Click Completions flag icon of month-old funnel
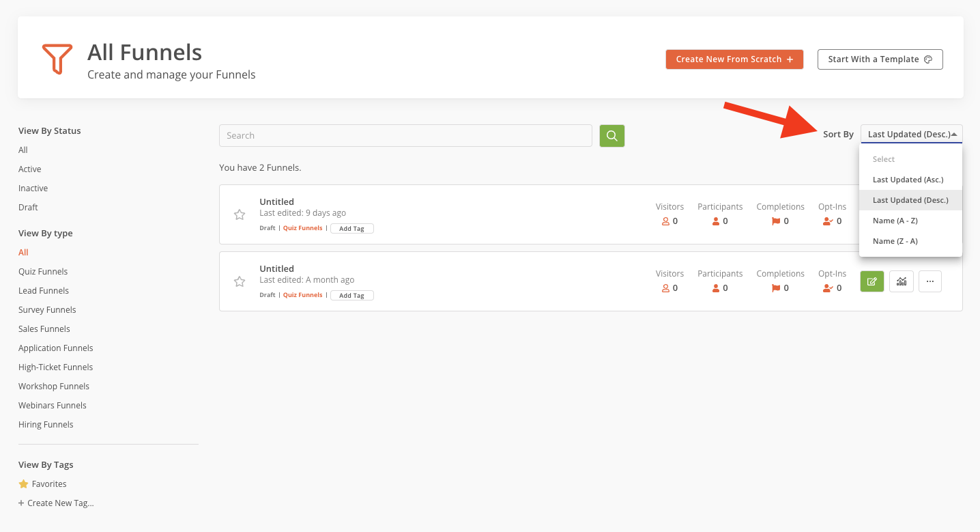 776,288
